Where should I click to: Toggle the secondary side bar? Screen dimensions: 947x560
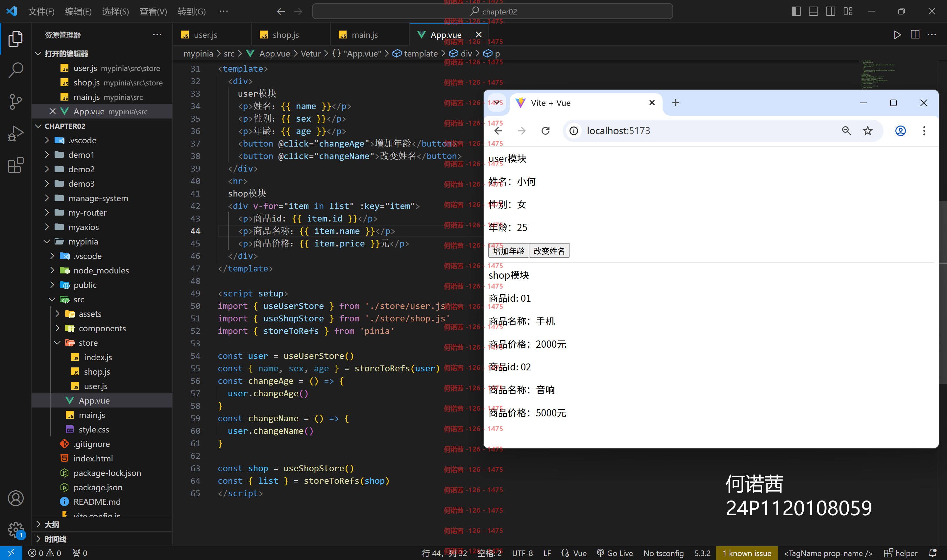coord(831,11)
